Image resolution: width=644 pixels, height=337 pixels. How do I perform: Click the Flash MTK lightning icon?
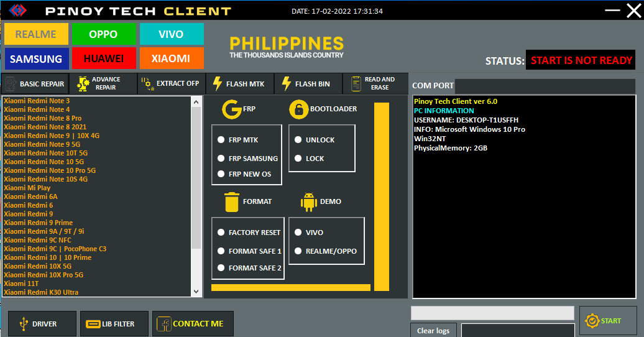tap(218, 83)
